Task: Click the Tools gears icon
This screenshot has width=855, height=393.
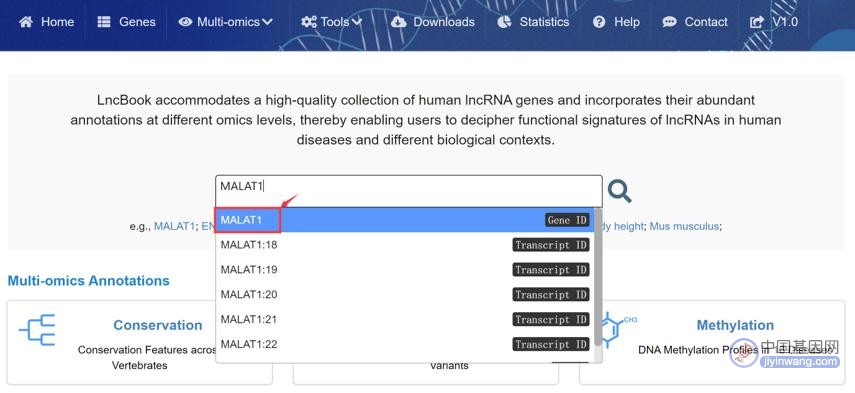Action: pos(309,22)
